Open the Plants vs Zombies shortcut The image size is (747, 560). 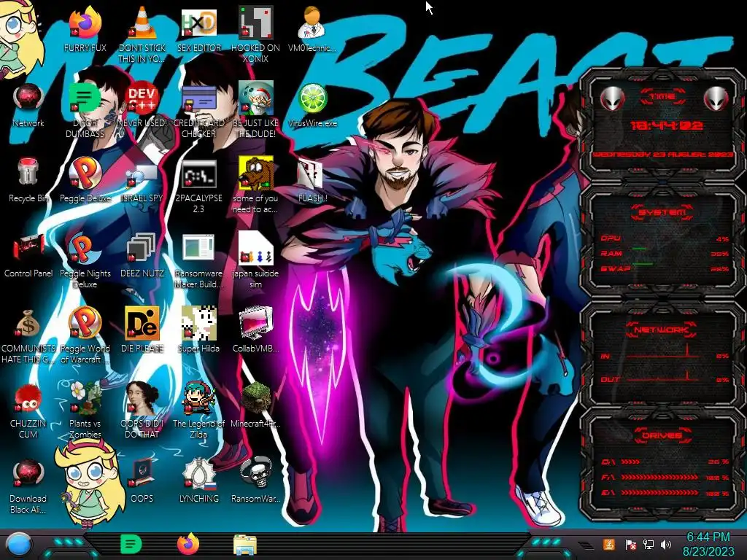coord(85,397)
